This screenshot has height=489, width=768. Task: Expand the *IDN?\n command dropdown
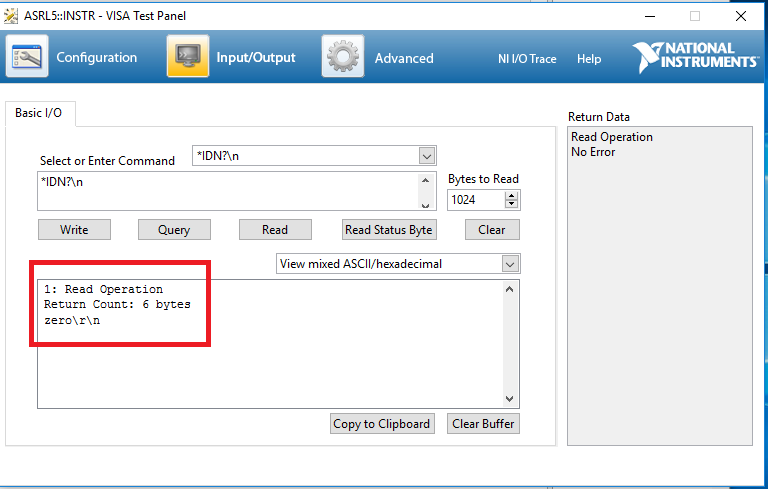(427, 156)
